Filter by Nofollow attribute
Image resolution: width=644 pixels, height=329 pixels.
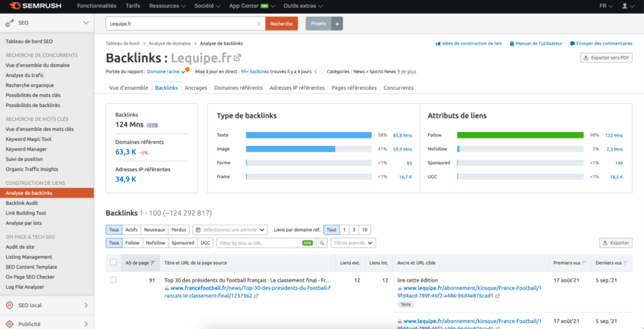pyautogui.click(x=155, y=243)
